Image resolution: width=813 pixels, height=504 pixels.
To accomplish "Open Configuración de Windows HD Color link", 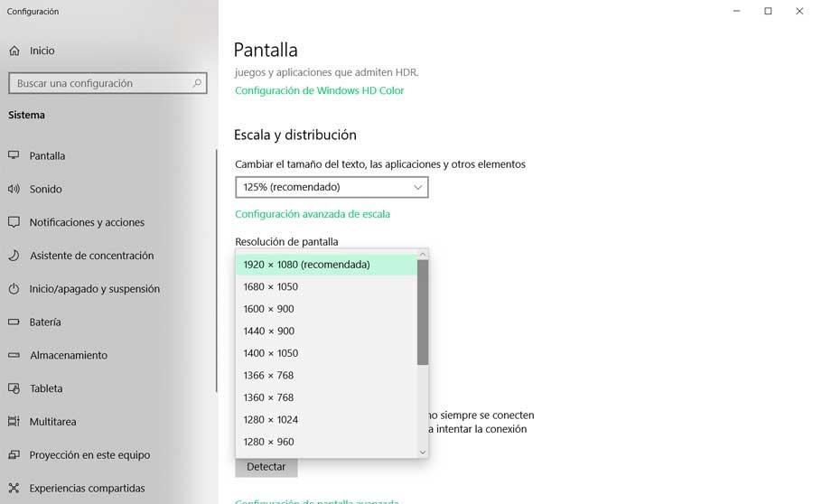I will (320, 90).
